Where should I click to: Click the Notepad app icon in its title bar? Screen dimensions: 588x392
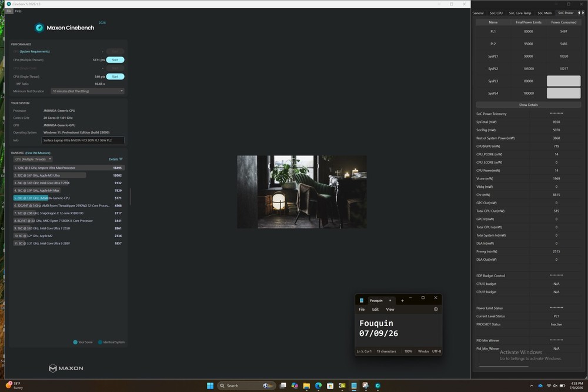pyautogui.click(x=362, y=300)
